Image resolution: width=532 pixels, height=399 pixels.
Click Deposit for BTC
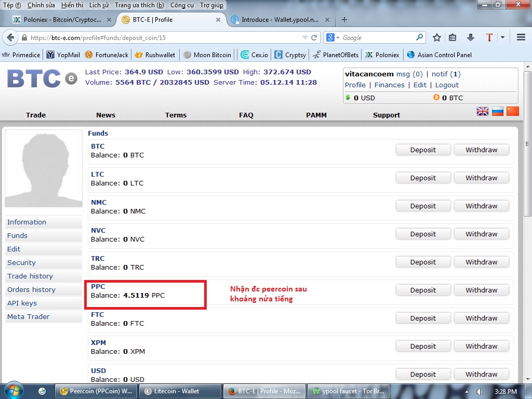coord(423,150)
